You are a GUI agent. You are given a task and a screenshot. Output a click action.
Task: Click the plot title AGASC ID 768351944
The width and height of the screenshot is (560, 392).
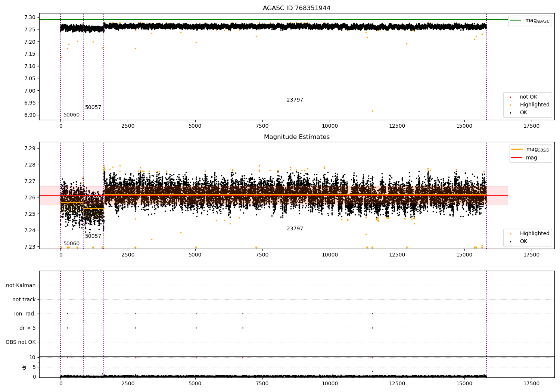[x=296, y=8]
